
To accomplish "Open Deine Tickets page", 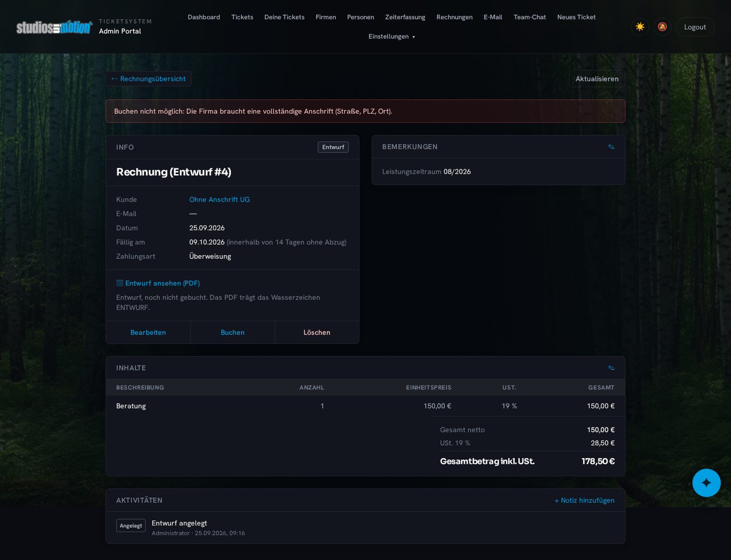I will (285, 17).
